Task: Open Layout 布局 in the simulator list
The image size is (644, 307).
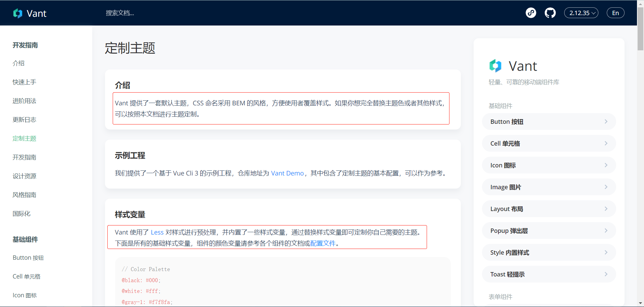Action: click(549, 209)
